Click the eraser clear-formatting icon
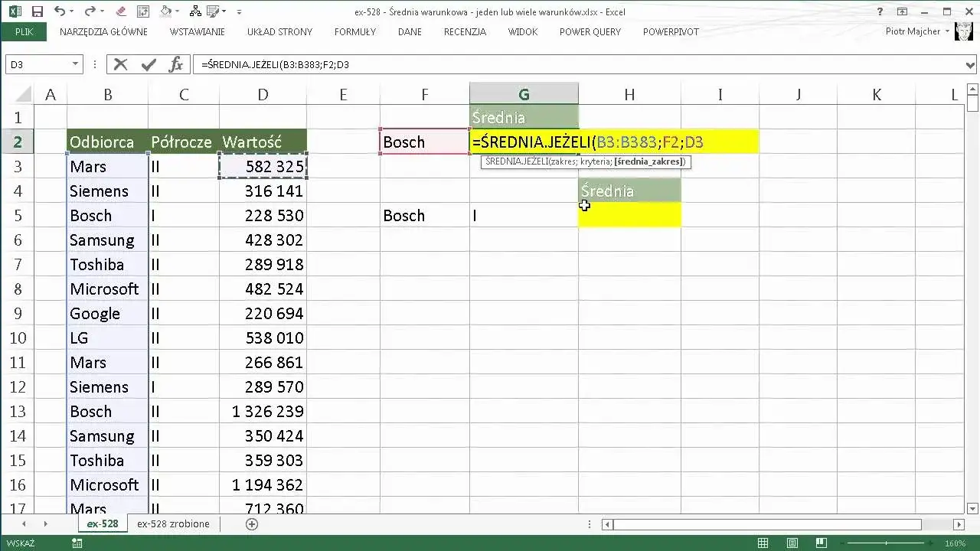980x551 pixels. click(119, 11)
